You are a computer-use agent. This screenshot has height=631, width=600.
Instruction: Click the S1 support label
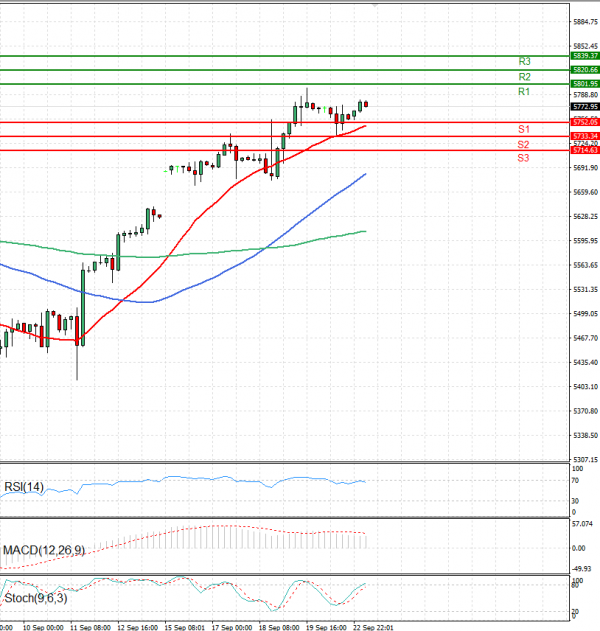coord(524,129)
